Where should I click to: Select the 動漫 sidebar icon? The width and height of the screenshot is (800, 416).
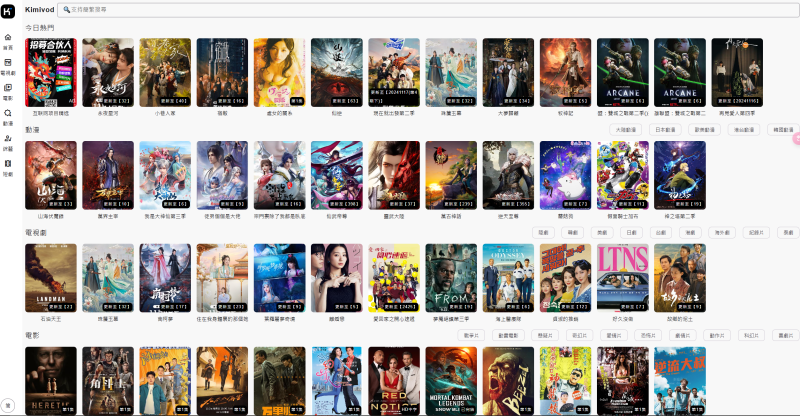[x=8, y=117]
